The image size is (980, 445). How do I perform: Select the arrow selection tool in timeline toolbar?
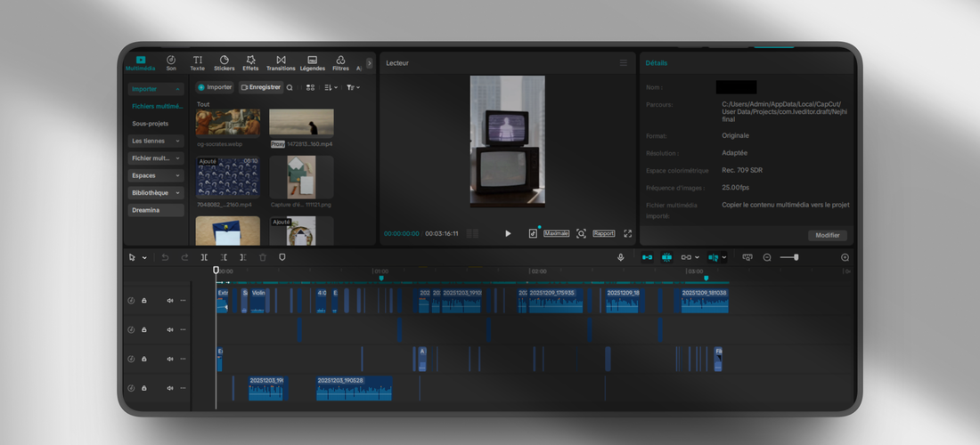pos(132,257)
